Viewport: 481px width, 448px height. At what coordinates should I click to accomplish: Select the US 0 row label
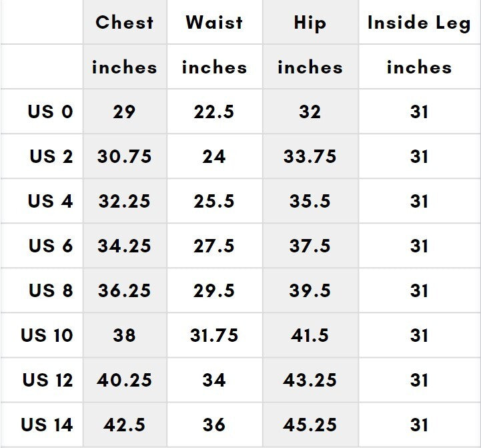click(50, 111)
